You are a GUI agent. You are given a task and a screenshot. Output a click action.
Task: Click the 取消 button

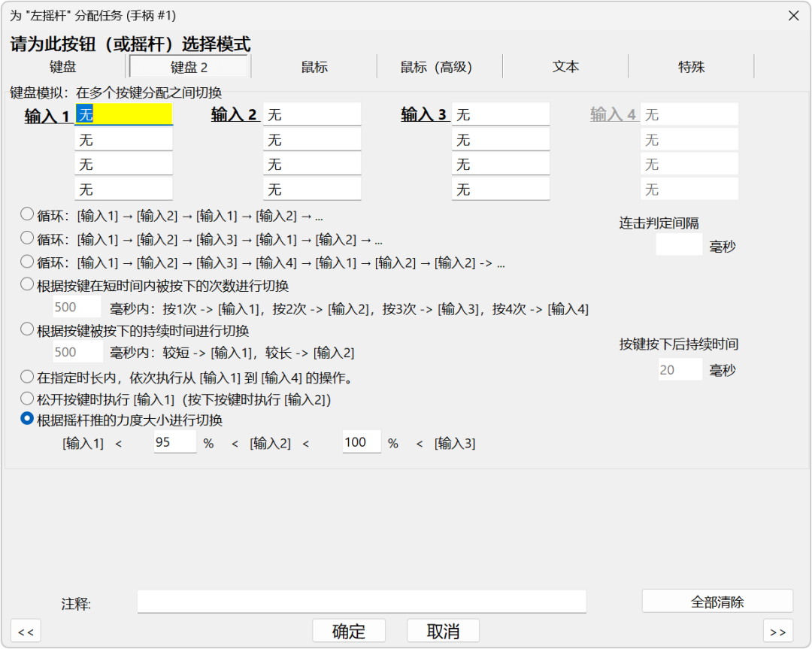pos(443,631)
